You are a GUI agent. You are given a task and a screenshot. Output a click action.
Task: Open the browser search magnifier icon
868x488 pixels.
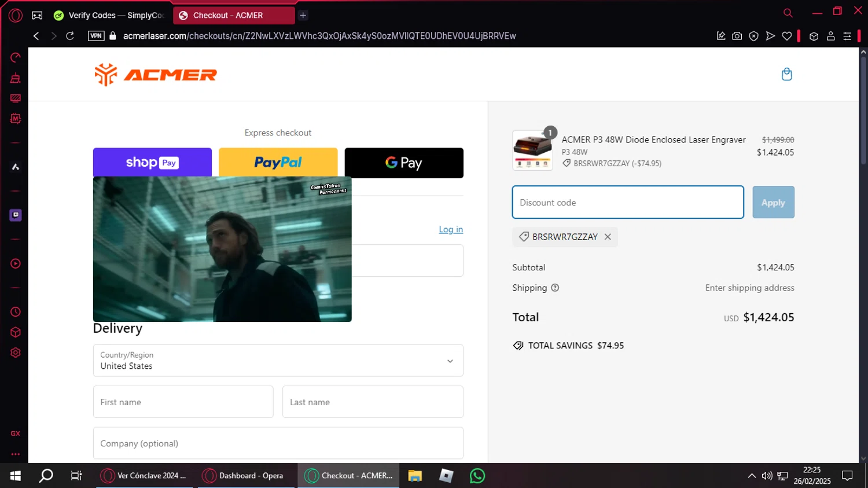click(788, 13)
